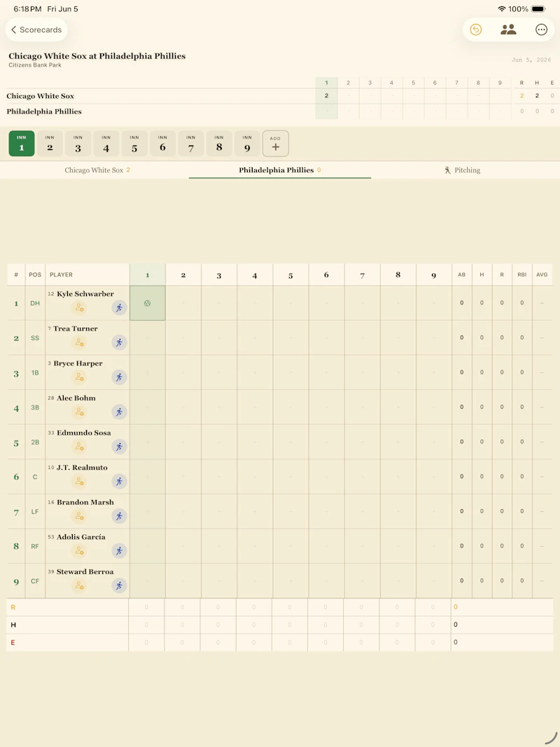Substitute player icon for Steward Berroa
This screenshot has width=560, height=747.
click(x=80, y=586)
